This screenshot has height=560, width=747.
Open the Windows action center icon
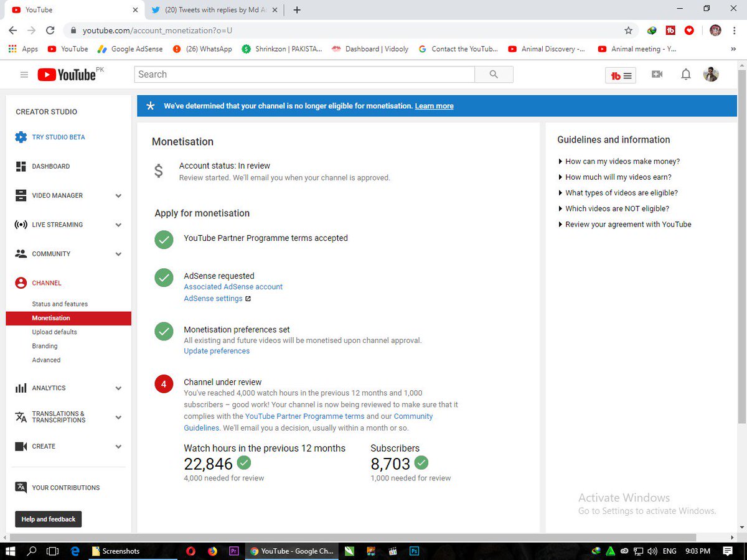[x=728, y=551]
